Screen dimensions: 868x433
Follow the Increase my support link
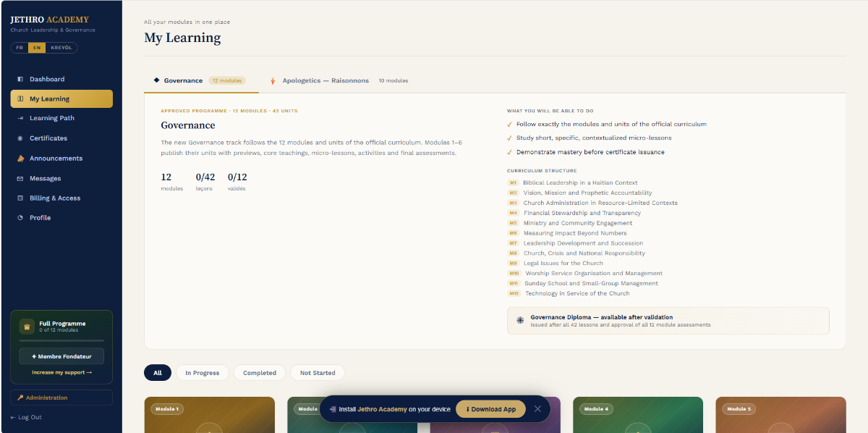[61, 372]
